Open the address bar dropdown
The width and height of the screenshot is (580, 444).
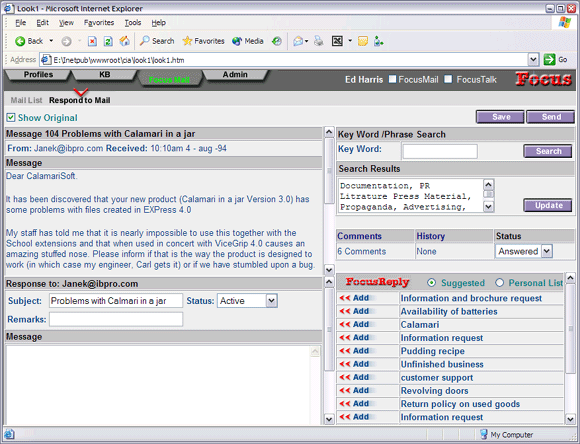[x=533, y=59]
